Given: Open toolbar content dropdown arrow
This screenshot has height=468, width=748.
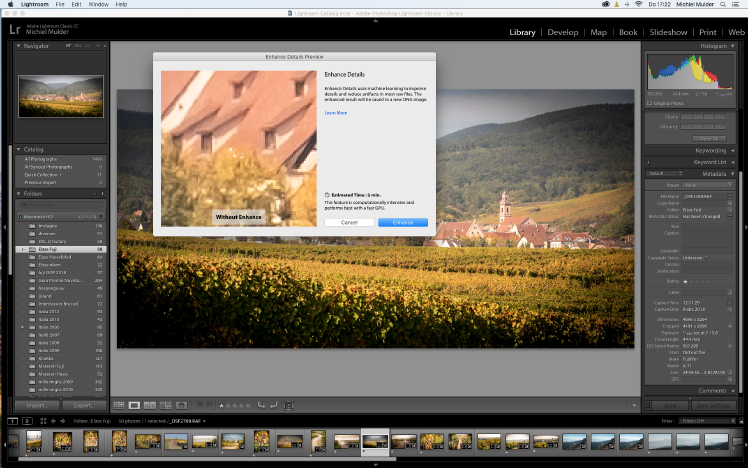Looking at the screenshot, I should click(634, 406).
